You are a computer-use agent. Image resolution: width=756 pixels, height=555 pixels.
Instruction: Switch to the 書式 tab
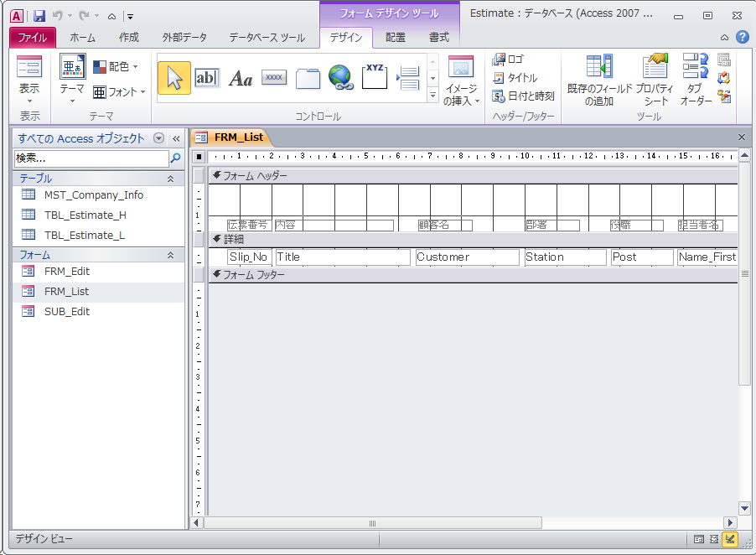pyautogui.click(x=438, y=38)
